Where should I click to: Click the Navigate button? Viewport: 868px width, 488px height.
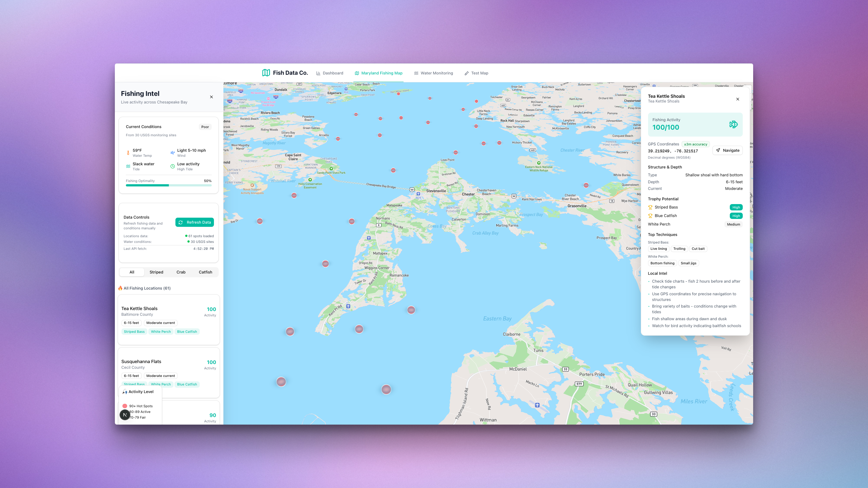pyautogui.click(x=728, y=150)
